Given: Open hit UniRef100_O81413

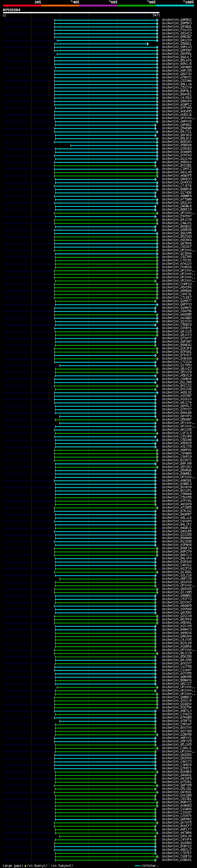Looking at the screenshot, I should pos(177,33).
